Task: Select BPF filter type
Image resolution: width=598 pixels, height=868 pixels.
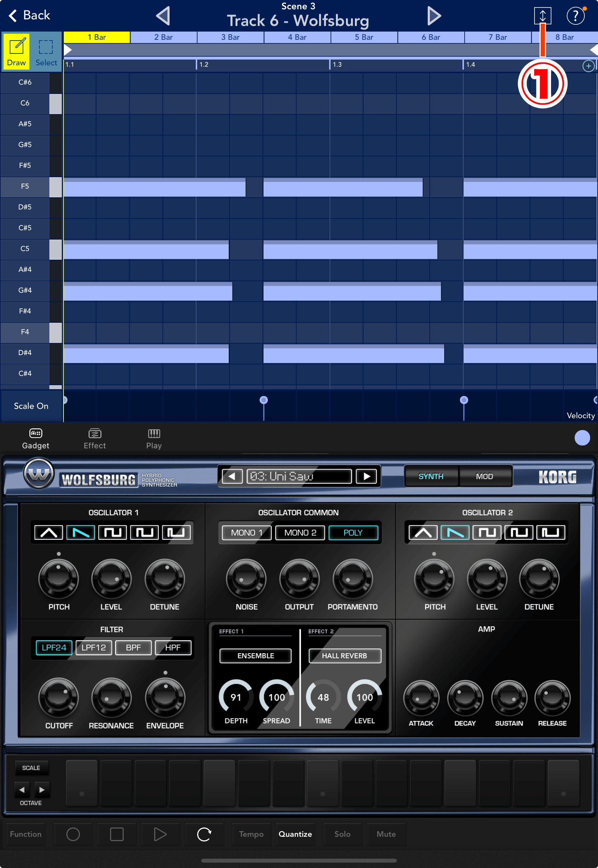Action: pyautogui.click(x=133, y=647)
